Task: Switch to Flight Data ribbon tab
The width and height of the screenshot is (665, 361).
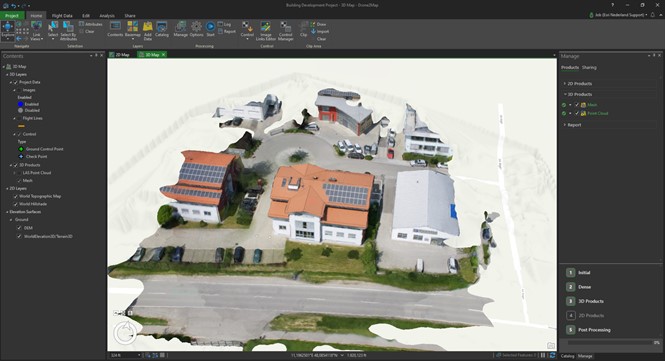Action: [62, 16]
